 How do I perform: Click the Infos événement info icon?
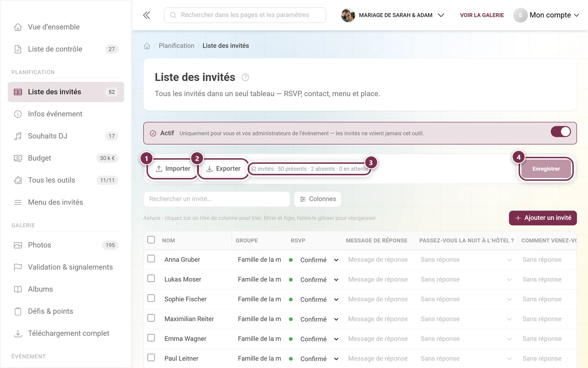18,114
